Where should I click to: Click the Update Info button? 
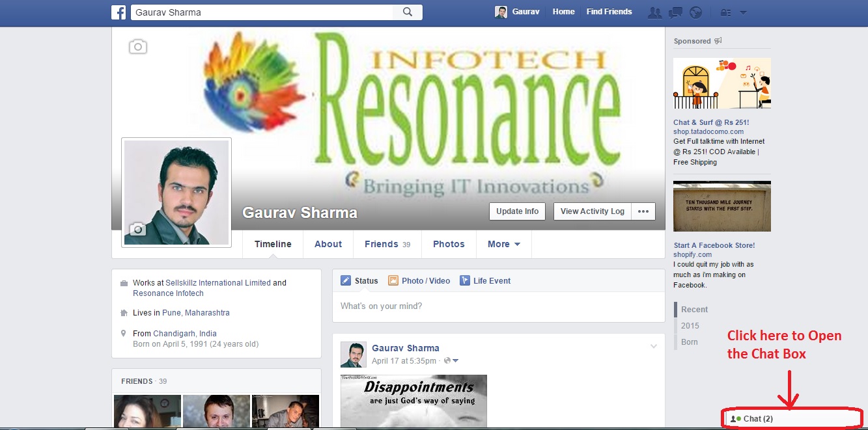[x=518, y=211]
